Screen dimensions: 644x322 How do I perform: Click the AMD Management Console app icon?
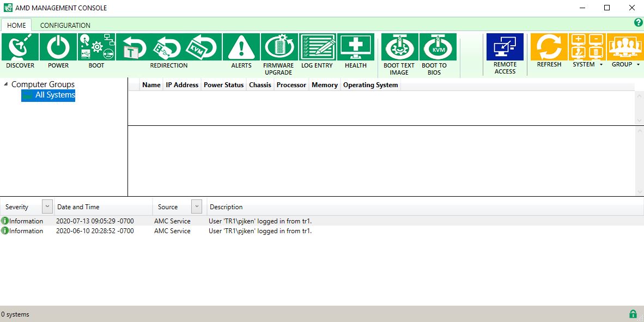(8, 8)
